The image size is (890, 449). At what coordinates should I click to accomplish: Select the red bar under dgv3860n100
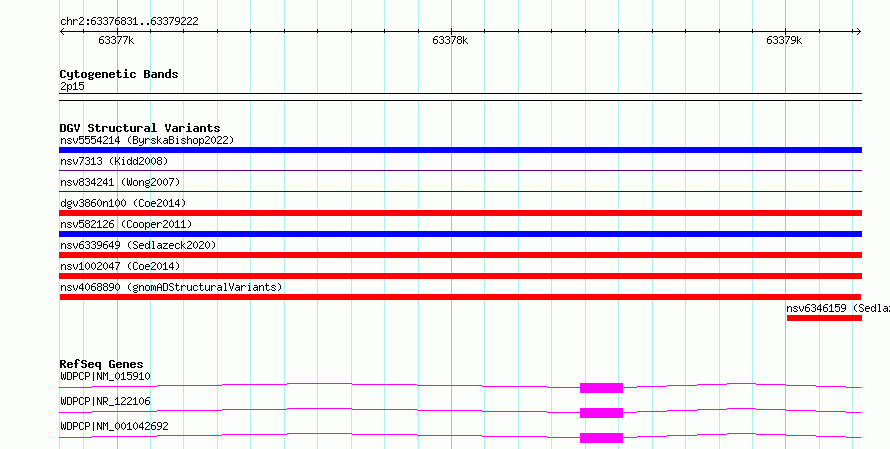coord(460,213)
